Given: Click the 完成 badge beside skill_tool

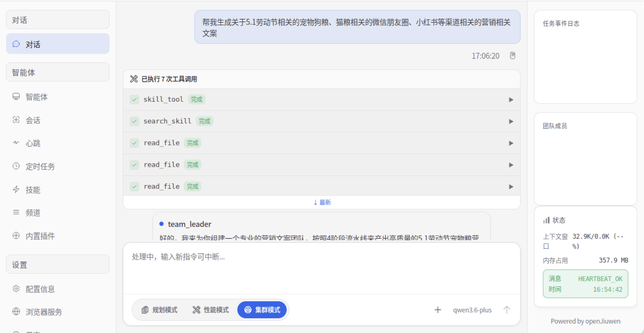Looking at the screenshot, I should click(x=196, y=99).
